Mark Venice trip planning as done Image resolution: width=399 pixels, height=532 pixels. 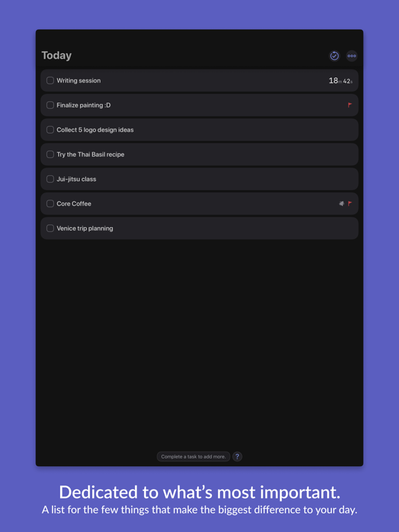click(x=50, y=229)
